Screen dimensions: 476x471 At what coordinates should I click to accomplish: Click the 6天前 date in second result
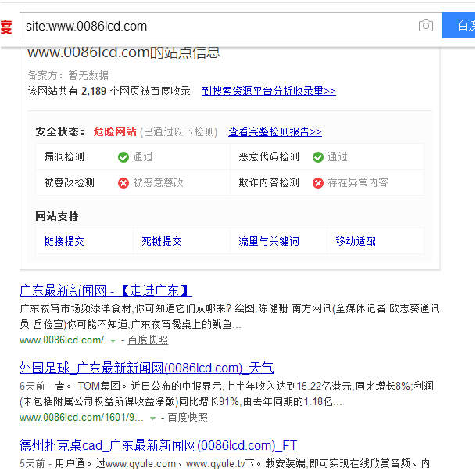(32, 386)
